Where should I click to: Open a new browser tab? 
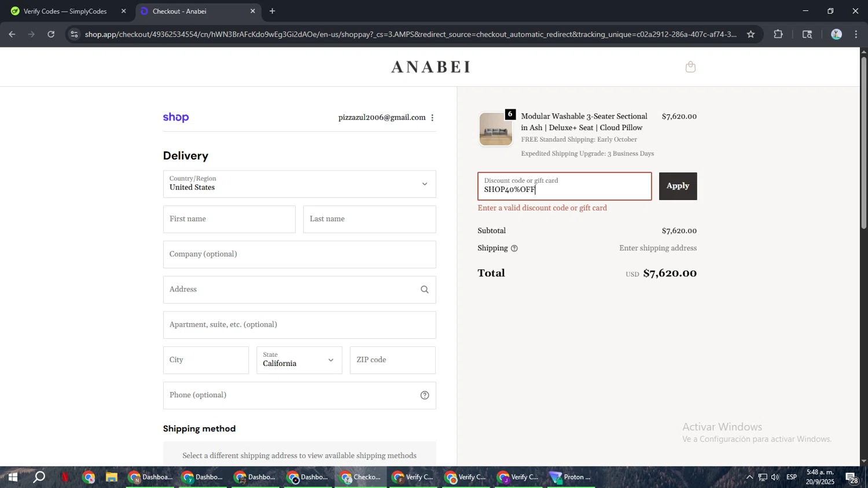(x=272, y=11)
